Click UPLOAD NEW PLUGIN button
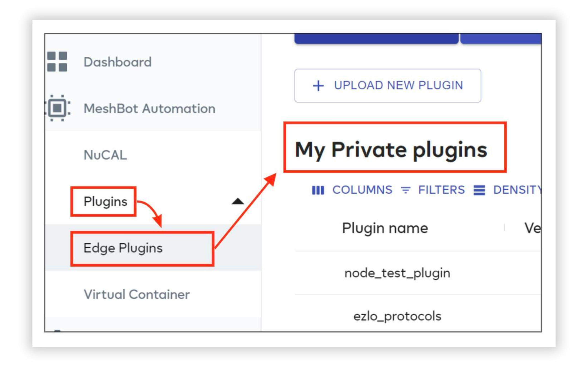 pyautogui.click(x=388, y=86)
